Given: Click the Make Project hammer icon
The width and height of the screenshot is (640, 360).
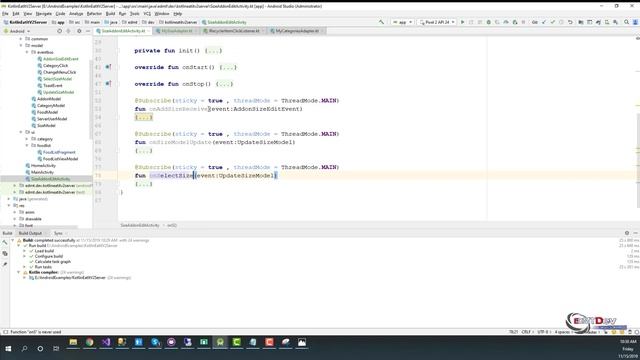Looking at the screenshot, I should pyautogui.click(x=381, y=22).
